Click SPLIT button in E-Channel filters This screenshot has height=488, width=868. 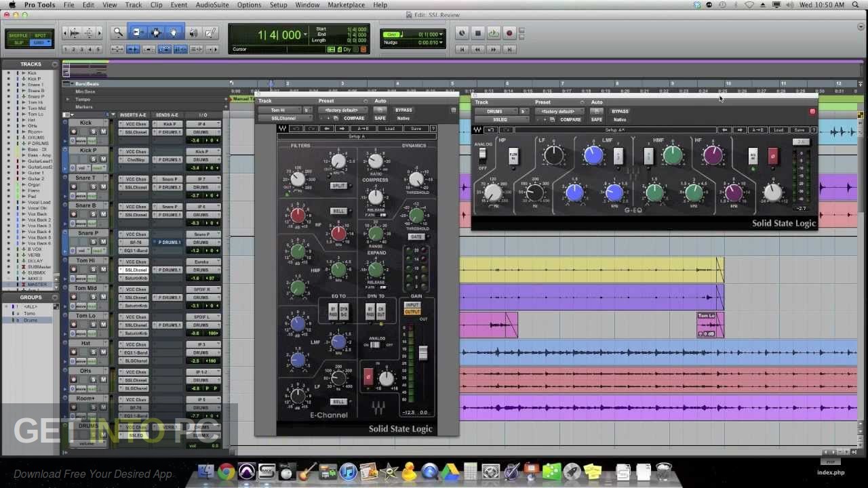point(338,186)
